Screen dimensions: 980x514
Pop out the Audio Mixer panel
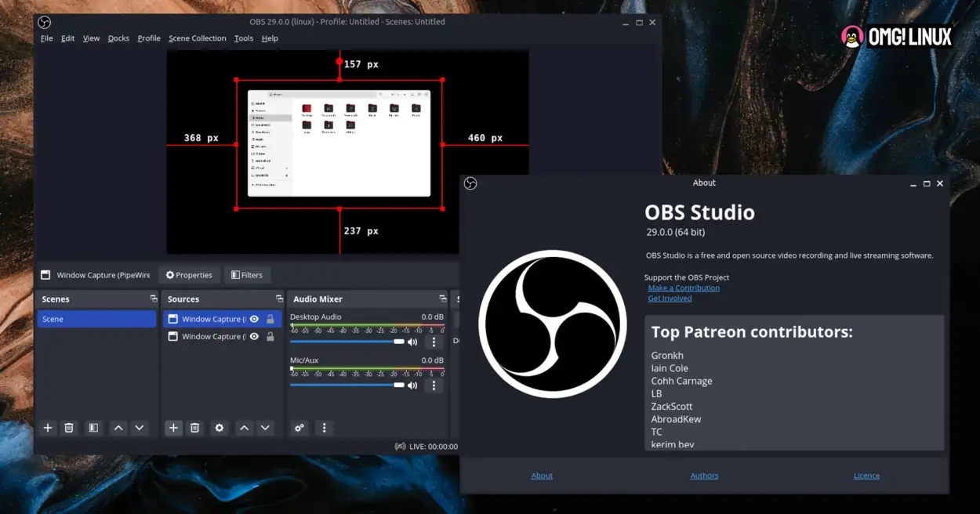(441, 299)
